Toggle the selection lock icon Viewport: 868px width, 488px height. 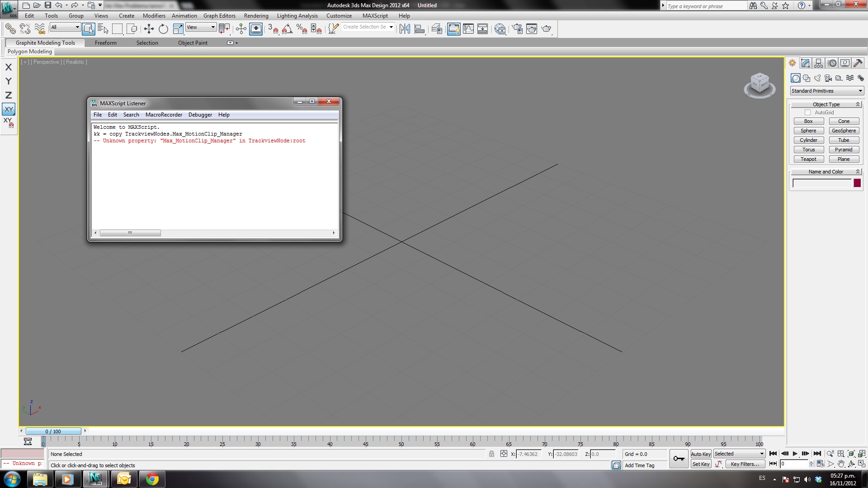pos(491,454)
